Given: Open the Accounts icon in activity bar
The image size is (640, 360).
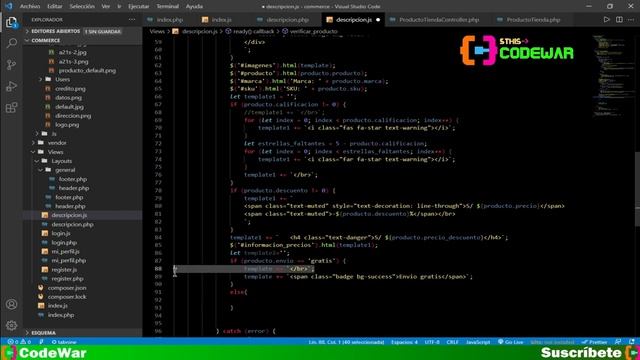Looking at the screenshot, I should [x=11, y=304].
